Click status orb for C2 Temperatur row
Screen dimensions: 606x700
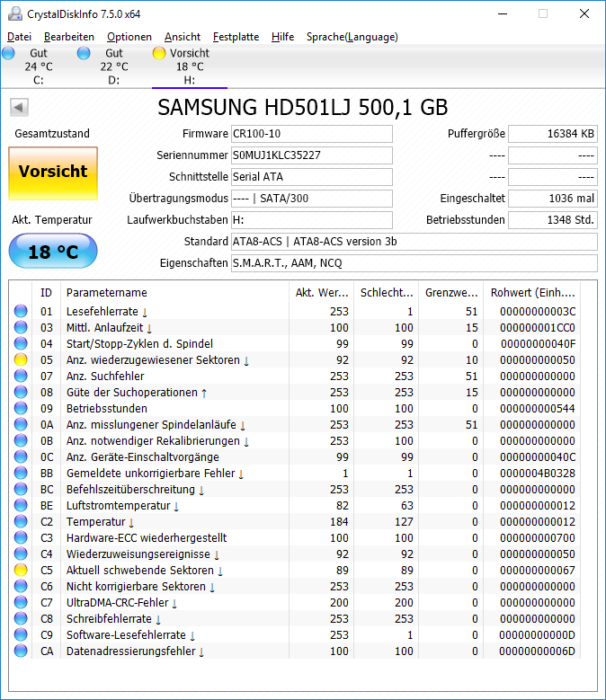(x=21, y=521)
